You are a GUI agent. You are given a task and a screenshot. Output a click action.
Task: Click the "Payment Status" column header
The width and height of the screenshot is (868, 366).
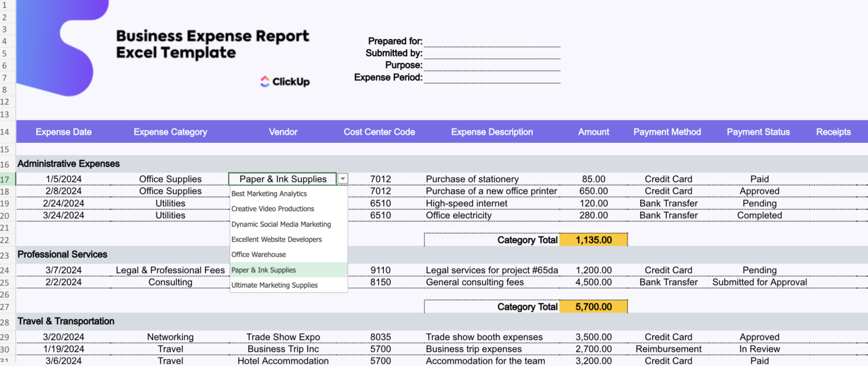(758, 132)
